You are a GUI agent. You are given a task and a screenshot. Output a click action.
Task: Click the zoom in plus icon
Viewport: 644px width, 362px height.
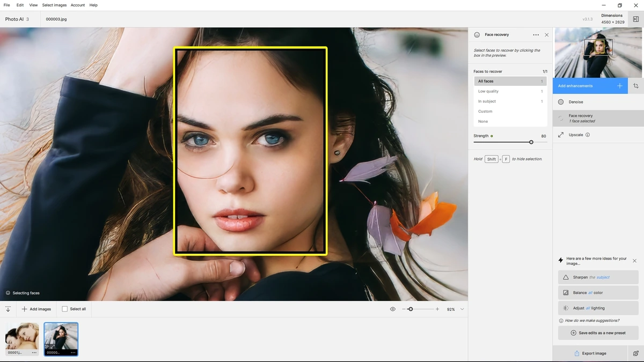437,309
